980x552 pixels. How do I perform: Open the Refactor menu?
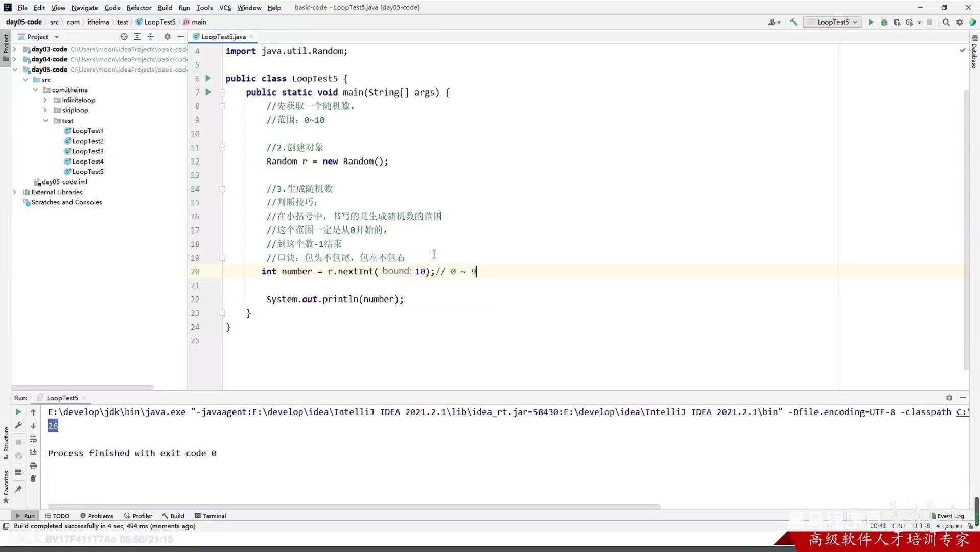(138, 8)
